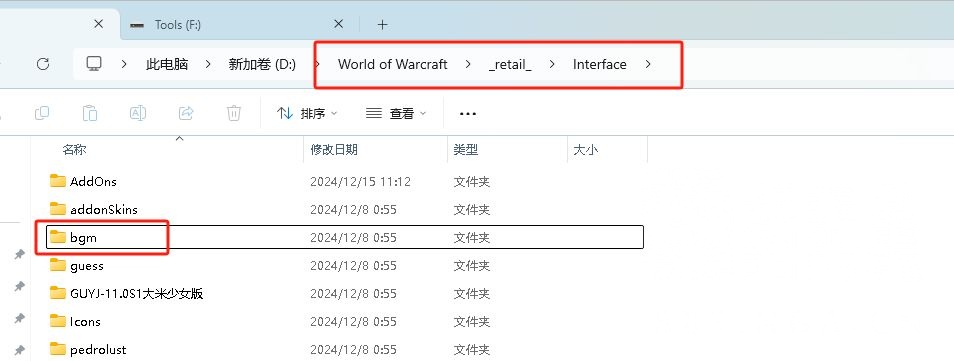The width and height of the screenshot is (954, 361).
Task: Click AddOns date 2024/12/15 11:12
Action: point(360,181)
